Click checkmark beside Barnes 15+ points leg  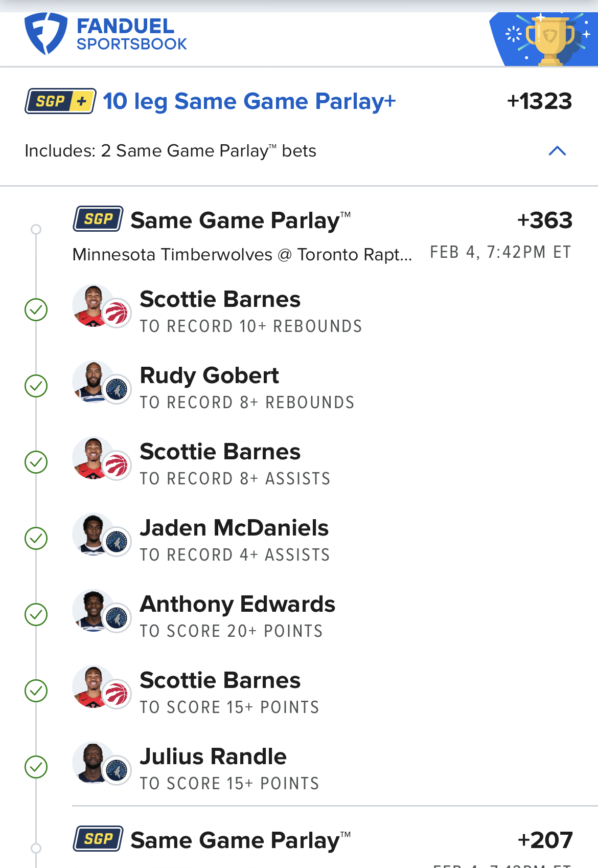click(x=36, y=691)
